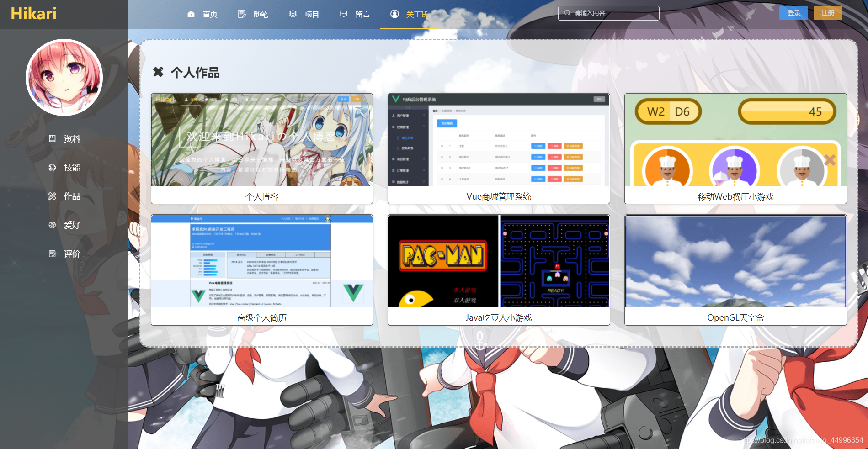The image size is (868, 449).
Task: Open the 个人博客 project thumbnail
Action: pos(262,140)
